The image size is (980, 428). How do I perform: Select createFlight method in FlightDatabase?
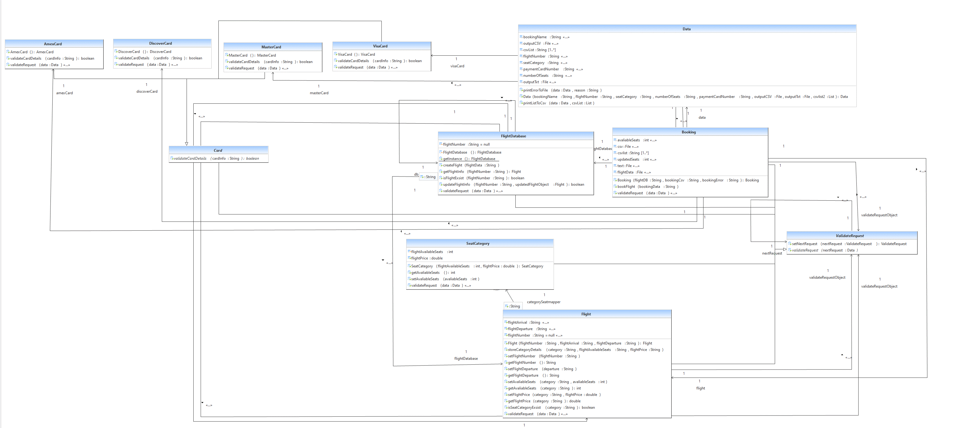[x=470, y=165]
